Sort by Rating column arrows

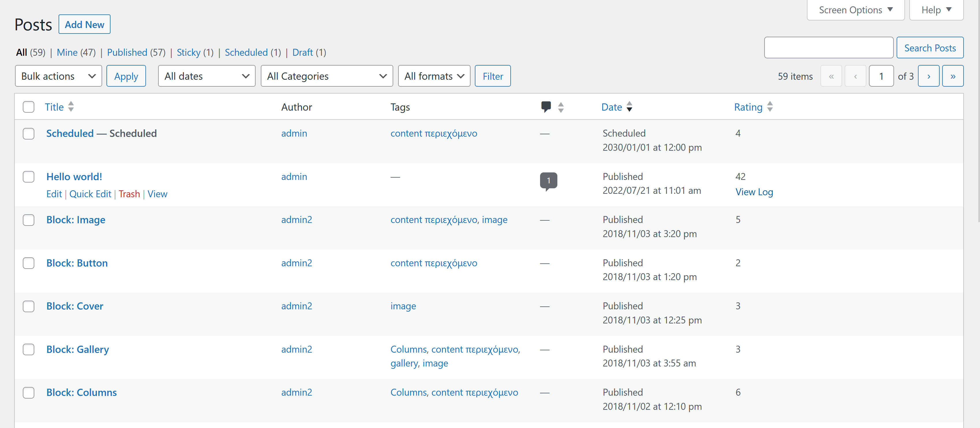(x=770, y=107)
